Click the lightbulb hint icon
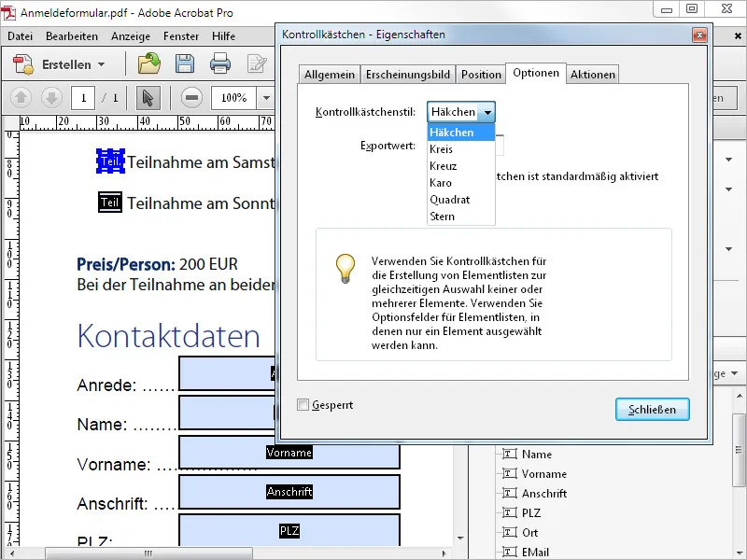This screenshot has height=560, width=747. click(x=345, y=268)
